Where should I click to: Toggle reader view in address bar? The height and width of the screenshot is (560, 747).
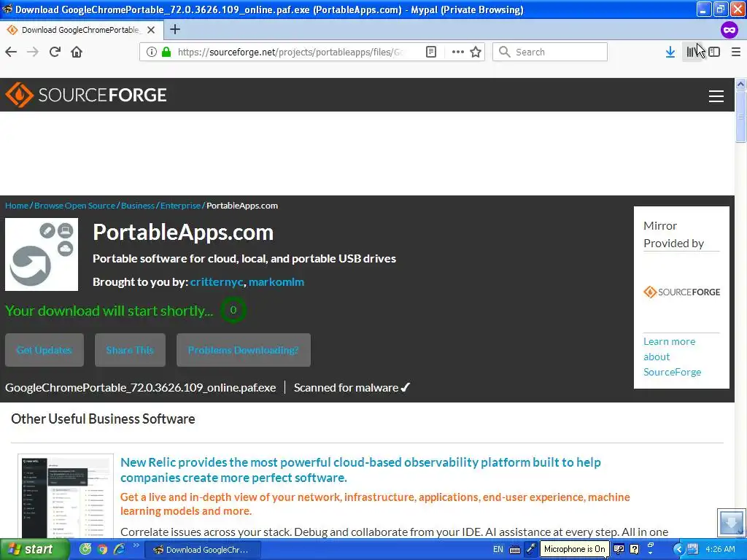[430, 52]
